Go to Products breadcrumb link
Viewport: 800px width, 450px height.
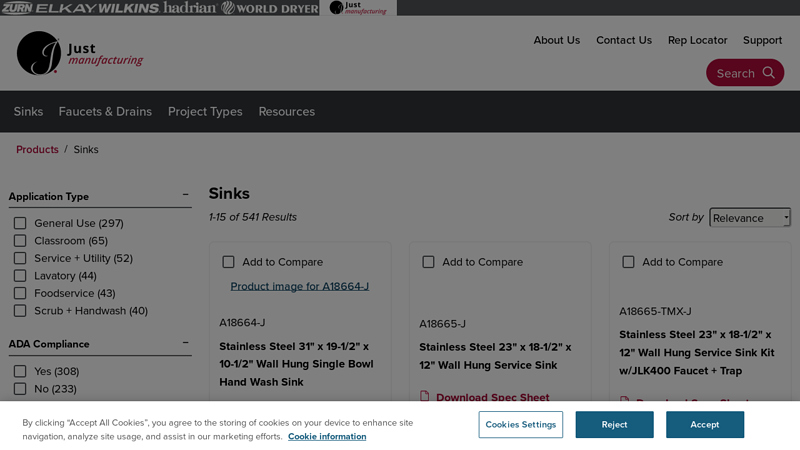(37, 149)
